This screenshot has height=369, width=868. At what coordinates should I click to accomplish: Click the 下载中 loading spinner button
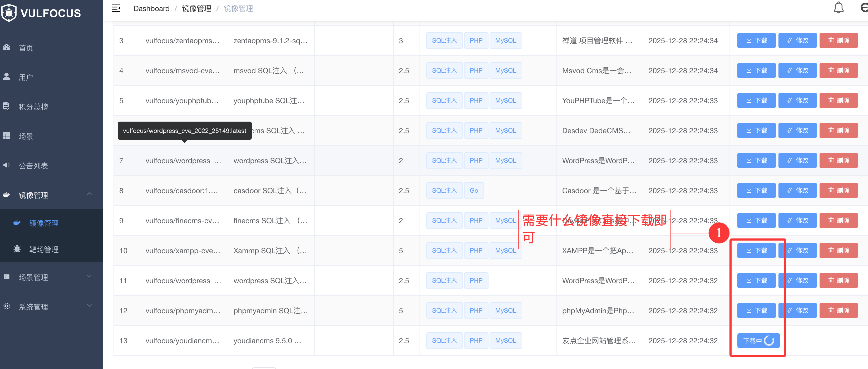[x=758, y=341]
